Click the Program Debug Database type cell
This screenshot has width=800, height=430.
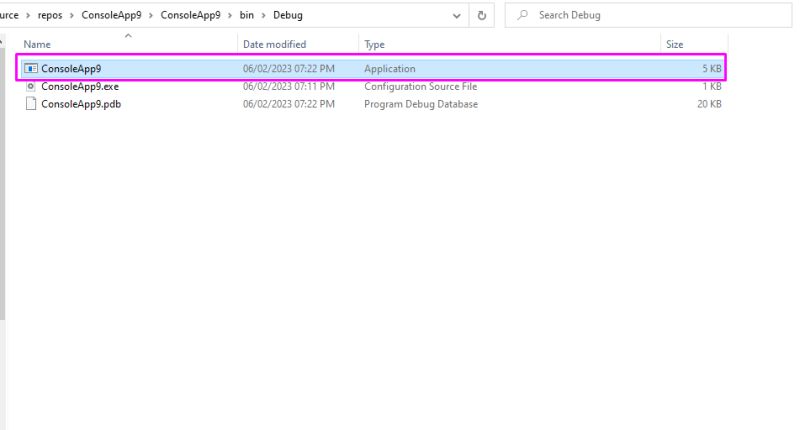(421, 104)
